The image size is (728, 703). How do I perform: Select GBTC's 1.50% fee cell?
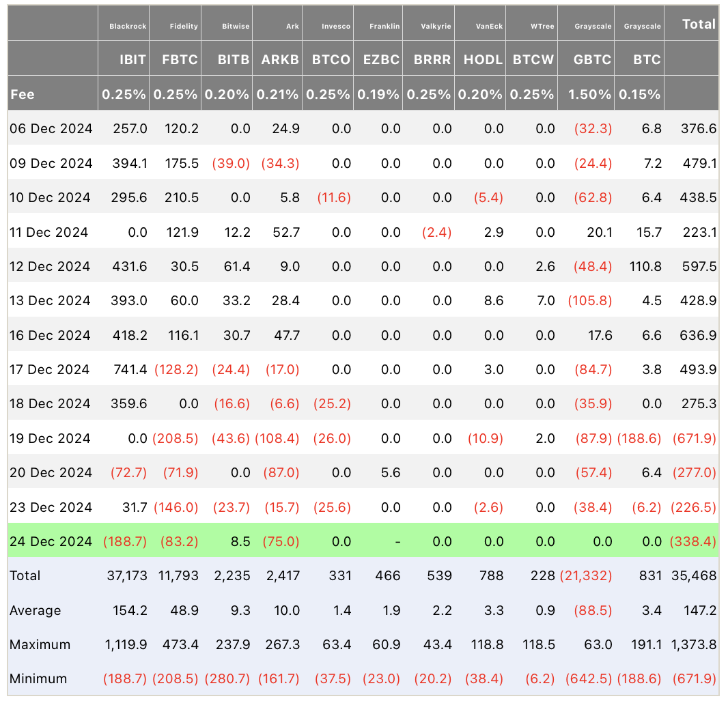click(589, 95)
